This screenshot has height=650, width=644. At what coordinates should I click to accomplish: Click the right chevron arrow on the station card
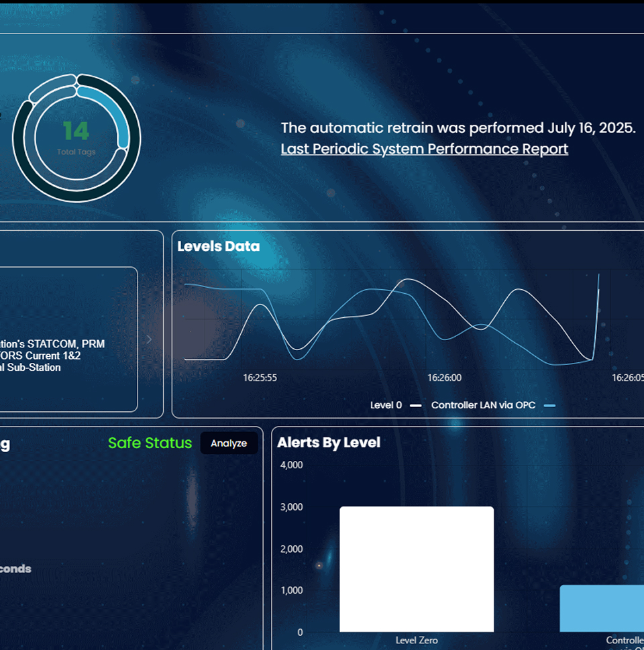click(x=149, y=339)
